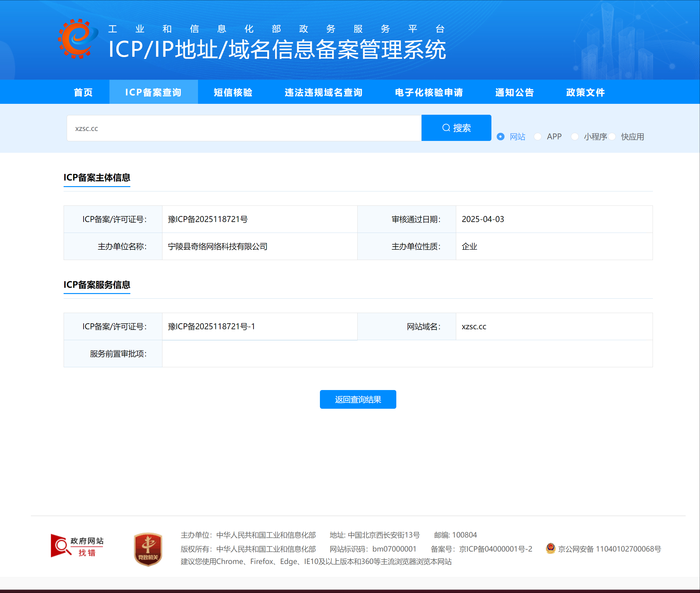This screenshot has height=593, width=700.
Task: Go to 违法违规域名查询 page
Action: [x=323, y=92]
